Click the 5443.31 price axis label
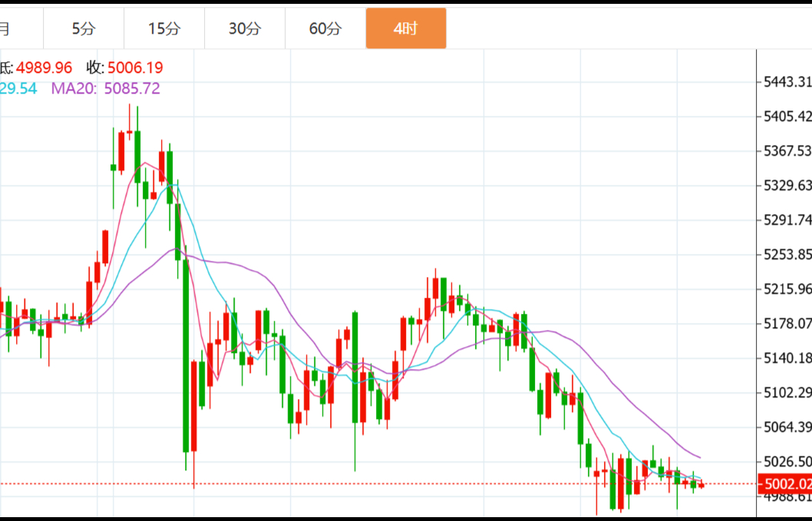812x521 pixels. (786, 82)
